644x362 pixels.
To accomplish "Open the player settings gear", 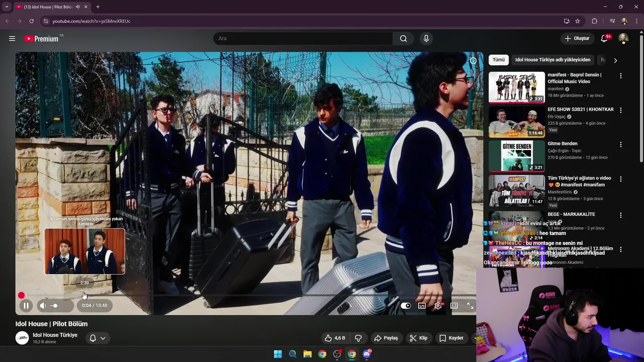I will (438, 306).
